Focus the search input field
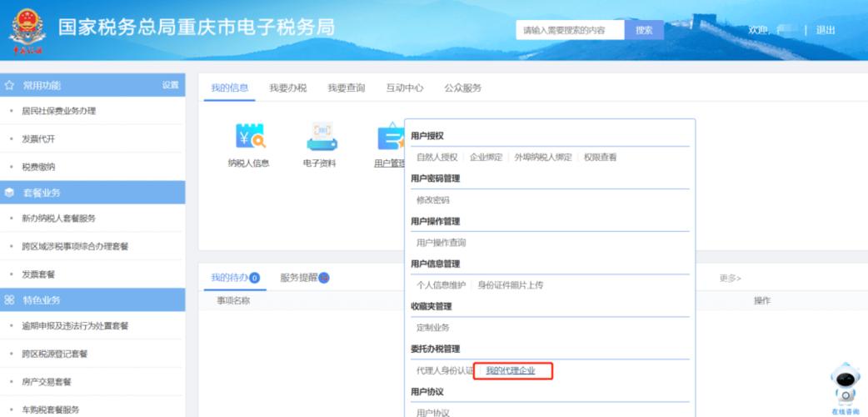 [570, 30]
